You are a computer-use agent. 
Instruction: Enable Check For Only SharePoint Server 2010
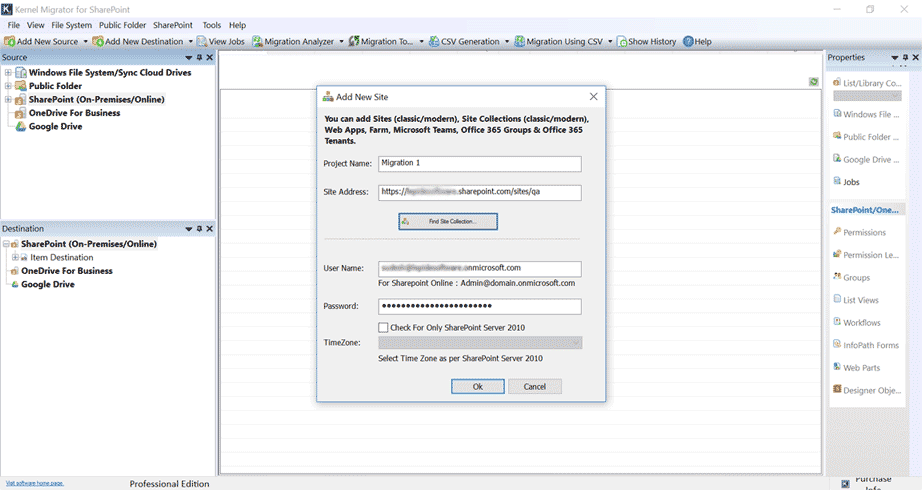pos(384,328)
